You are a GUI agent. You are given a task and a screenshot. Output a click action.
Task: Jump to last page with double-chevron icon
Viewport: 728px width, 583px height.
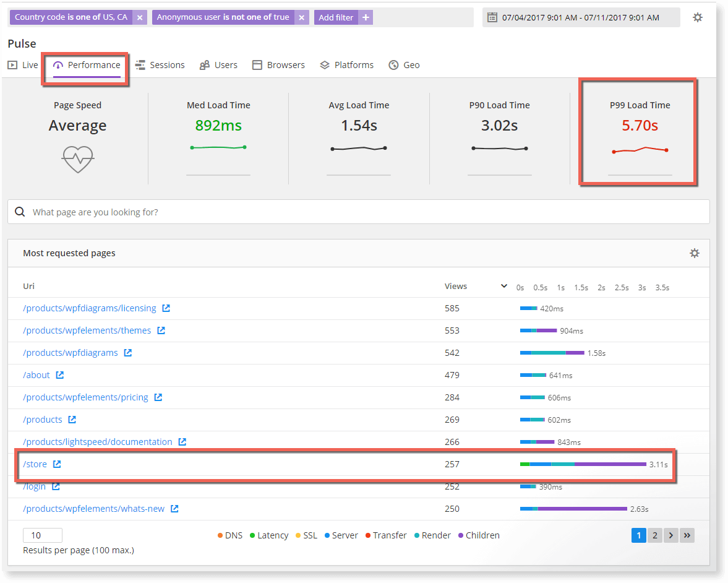click(x=687, y=535)
